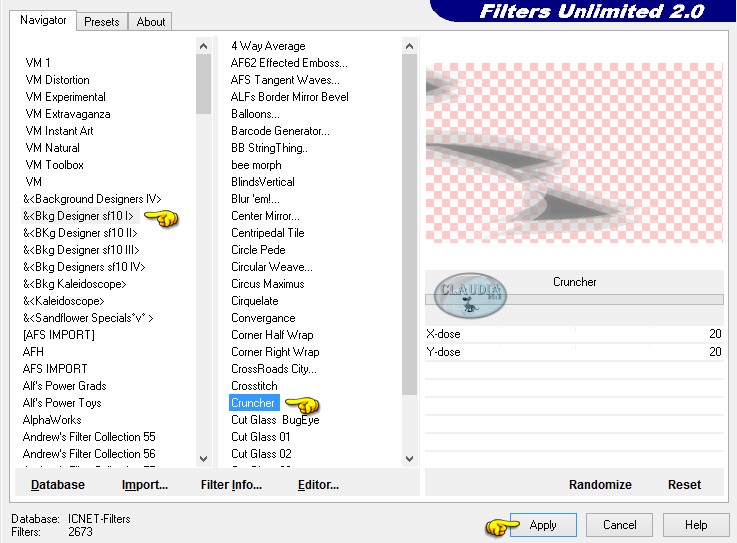The image size is (737, 543).
Task: Select VM Experimental category
Action: coord(65,97)
